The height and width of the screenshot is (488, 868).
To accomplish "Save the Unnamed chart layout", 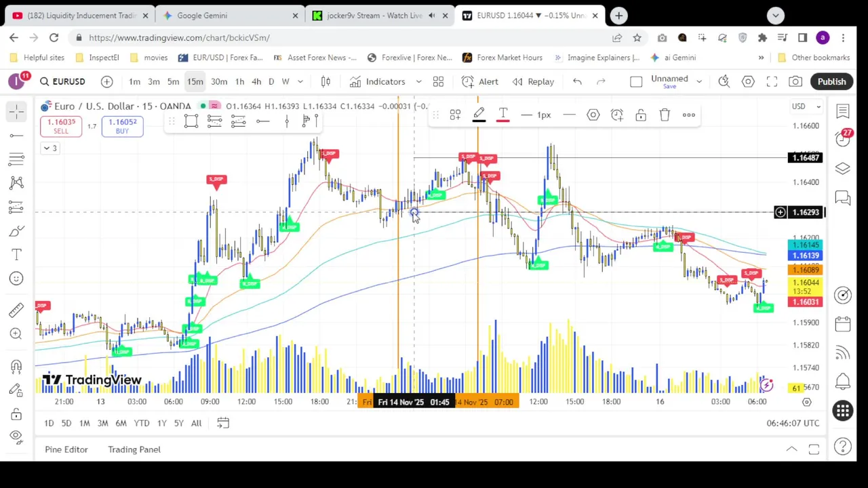I will coord(669,81).
